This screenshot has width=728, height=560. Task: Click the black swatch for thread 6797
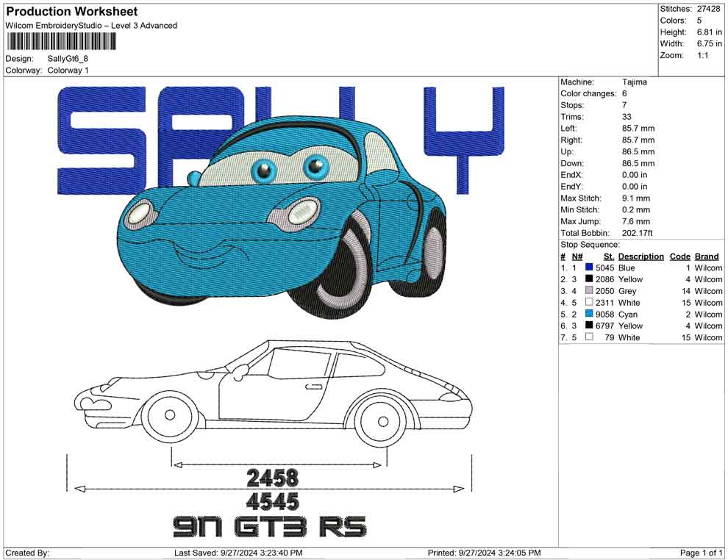tap(589, 326)
